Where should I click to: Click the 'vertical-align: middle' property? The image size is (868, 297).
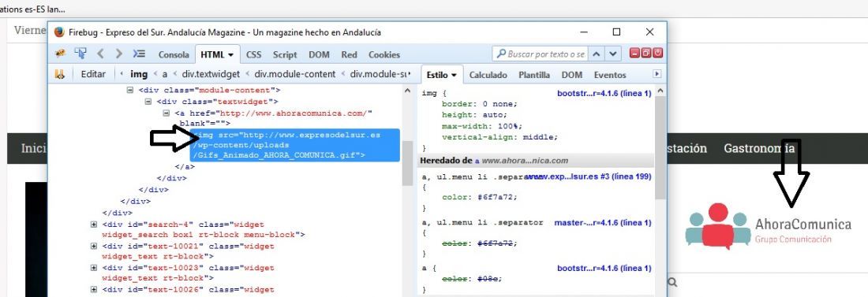[499, 136]
